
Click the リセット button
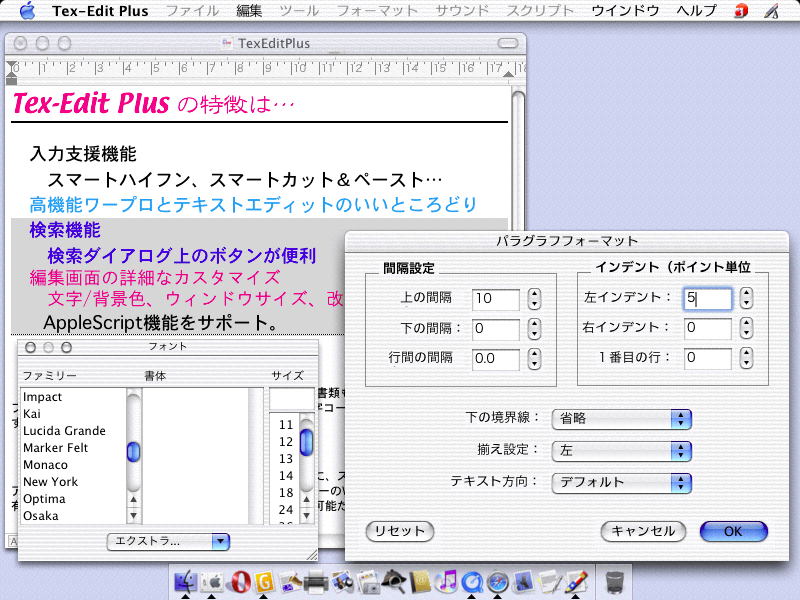(x=400, y=531)
